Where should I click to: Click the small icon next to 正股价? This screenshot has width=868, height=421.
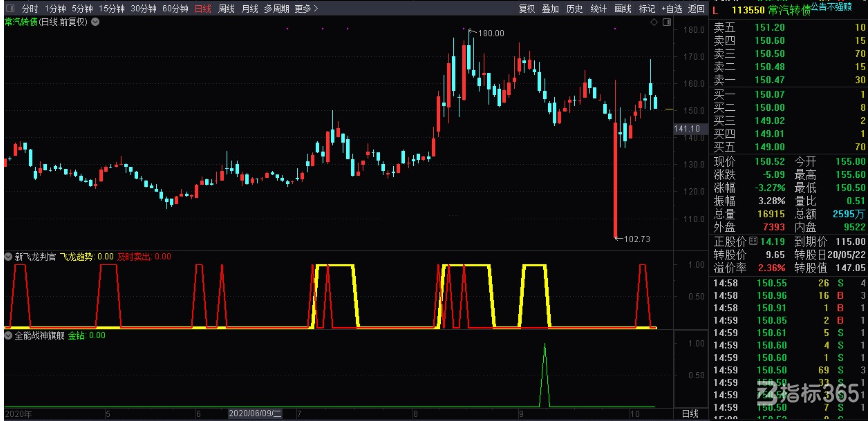click(x=753, y=241)
